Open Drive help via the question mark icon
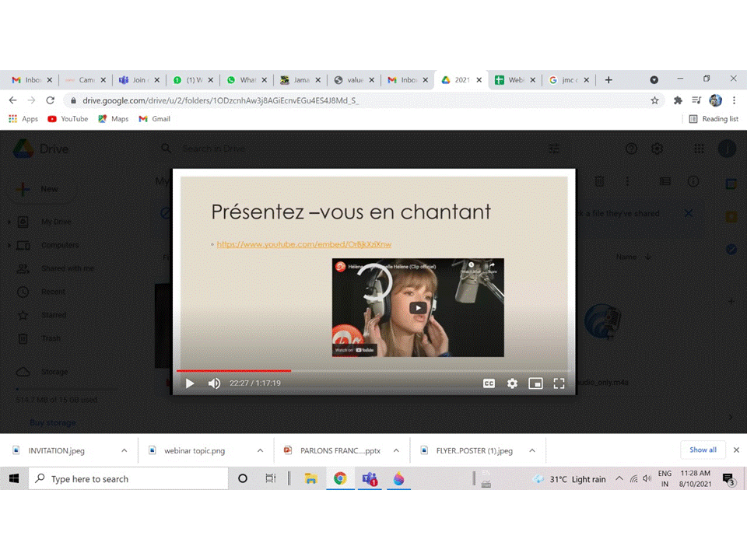 point(631,149)
